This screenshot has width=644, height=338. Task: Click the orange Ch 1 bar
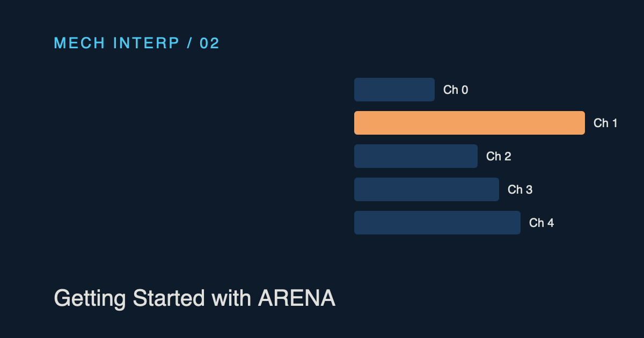pyautogui.click(x=470, y=123)
